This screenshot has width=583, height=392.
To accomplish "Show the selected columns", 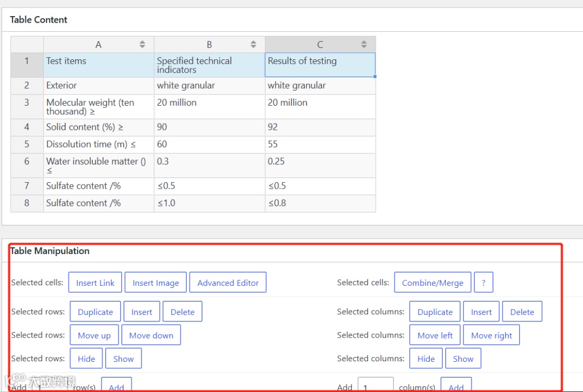I will 463,358.
